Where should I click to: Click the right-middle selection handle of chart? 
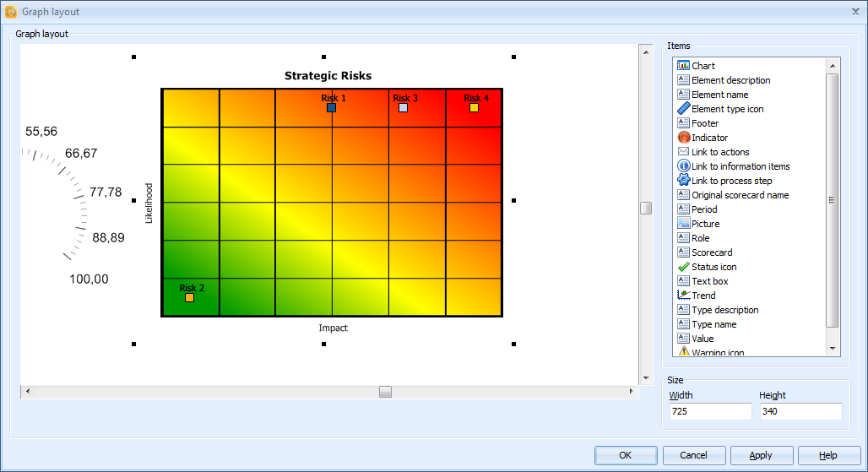pos(513,200)
